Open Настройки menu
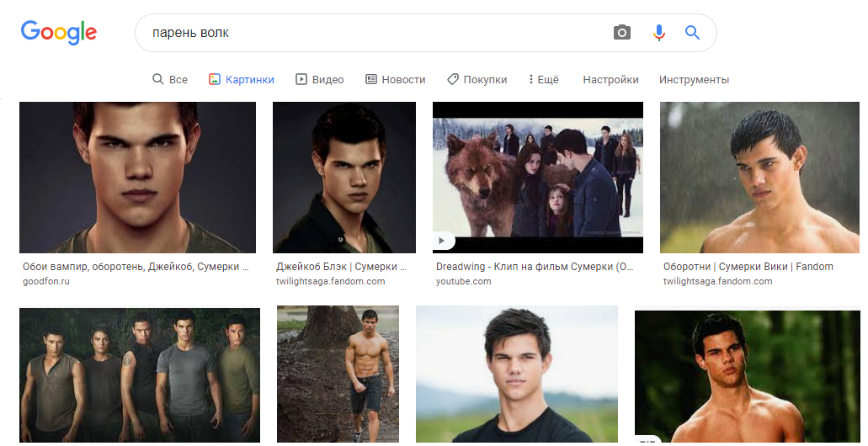The width and height of the screenshot is (868, 446). [x=610, y=79]
